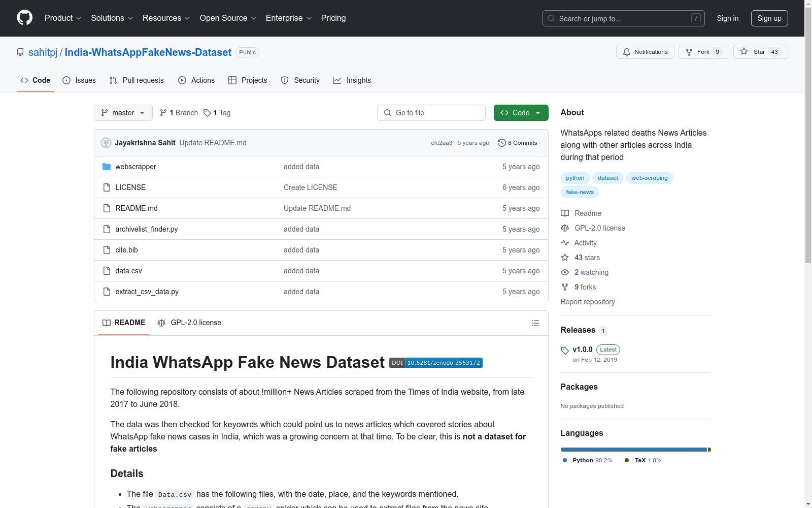Click the web-scraping topic tag

click(650, 178)
